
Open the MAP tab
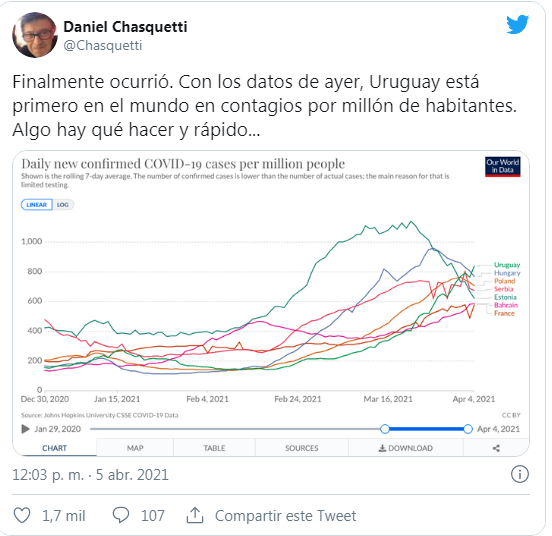[135, 448]
